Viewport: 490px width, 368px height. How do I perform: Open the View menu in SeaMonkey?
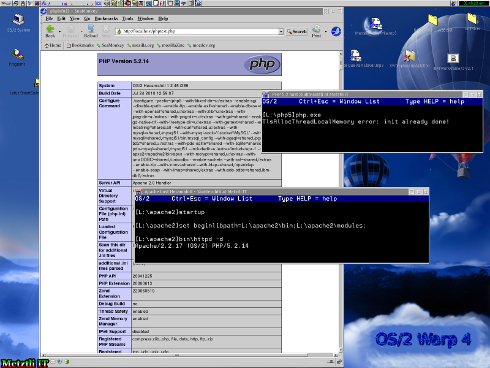click(74, 19)
